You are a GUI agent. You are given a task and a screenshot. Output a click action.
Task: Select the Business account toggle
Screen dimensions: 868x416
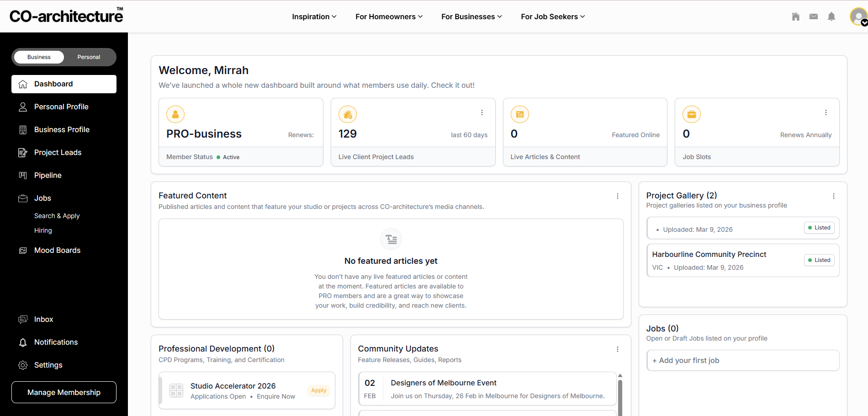[39, 57]
